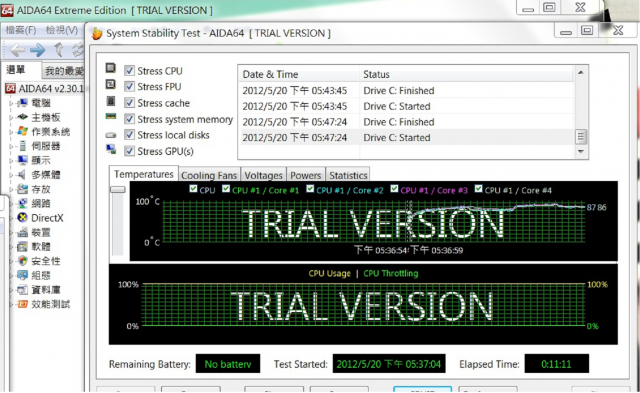Expand the 電腦 tree node
Viewport: 640px width, 393px height.
point(11,103)
